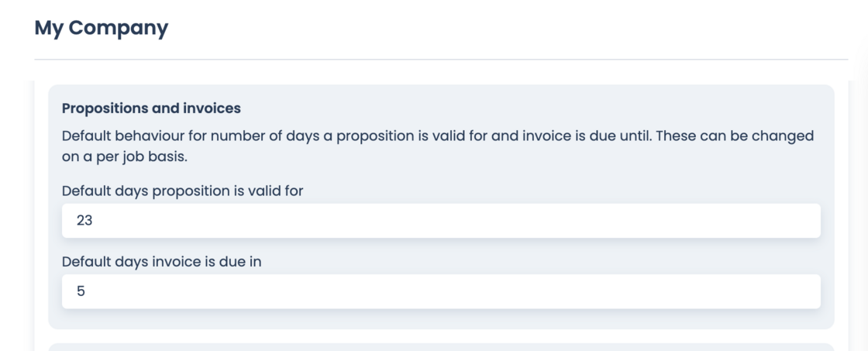The height and width of the screenshot is (351, 868).
Task: Click the horizontal divider below My Company
Action: (x=440, y=59)
